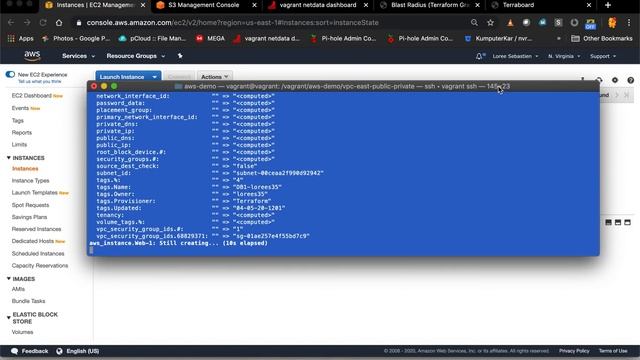Click the search magnifier in address bar
Screen dimensions: 640x360
(x=474, y=22)
